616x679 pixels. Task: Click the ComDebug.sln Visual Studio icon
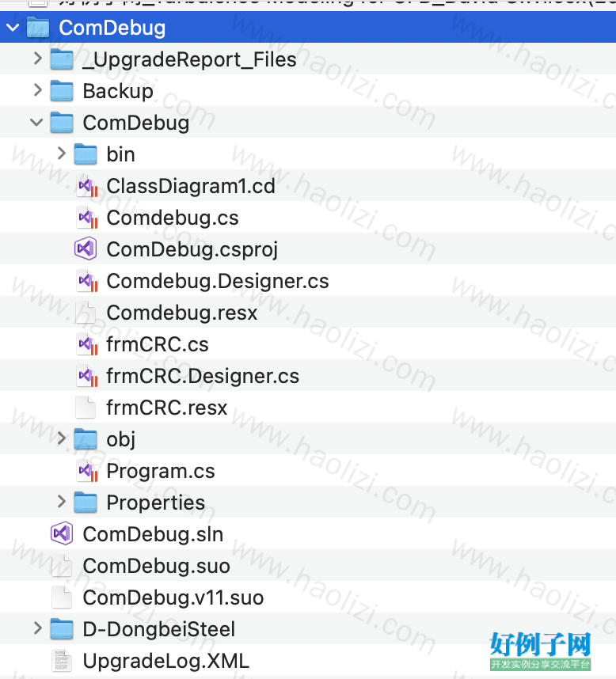pos(62,534)
